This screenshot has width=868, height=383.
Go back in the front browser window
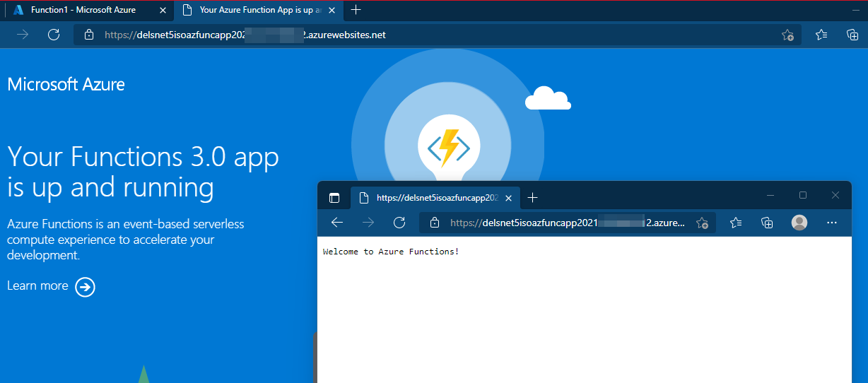(x=337, y=223)
